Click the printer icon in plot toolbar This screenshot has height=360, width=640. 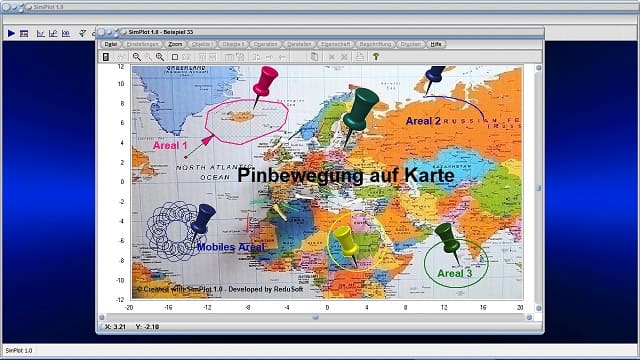[360, 57]
